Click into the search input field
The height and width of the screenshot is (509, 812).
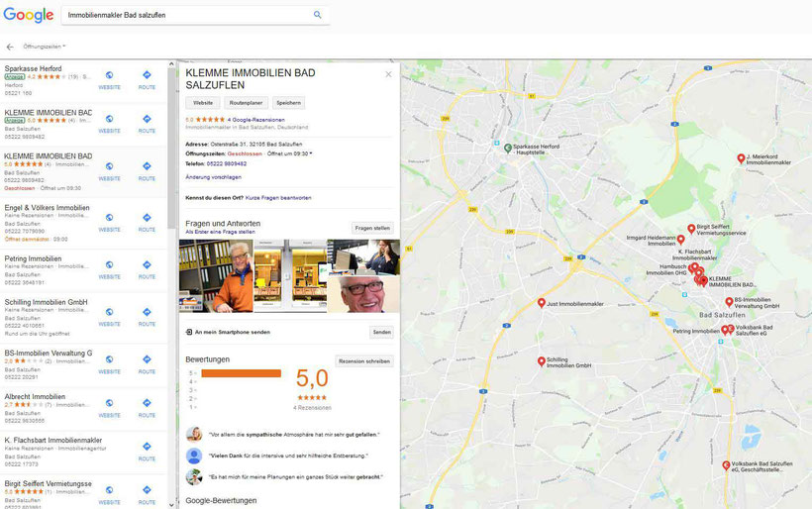click(189, 15)
